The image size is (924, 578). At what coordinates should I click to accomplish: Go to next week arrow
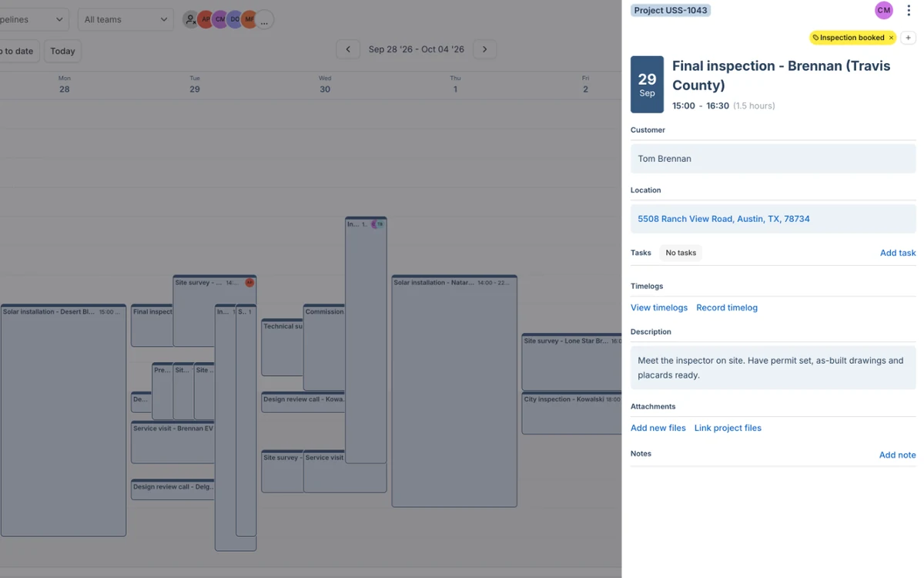484,49
